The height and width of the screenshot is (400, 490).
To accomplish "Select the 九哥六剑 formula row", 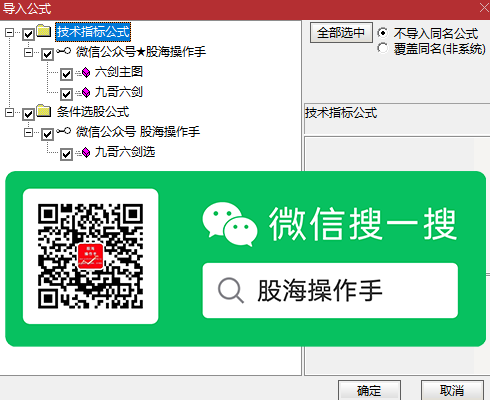I will [119, 92].
